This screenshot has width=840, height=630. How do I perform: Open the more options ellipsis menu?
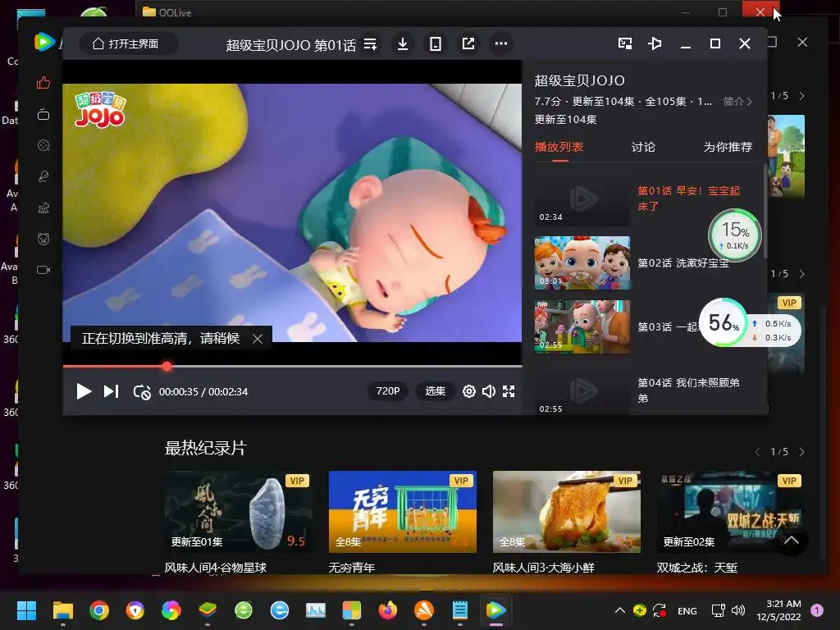(501, 44)
